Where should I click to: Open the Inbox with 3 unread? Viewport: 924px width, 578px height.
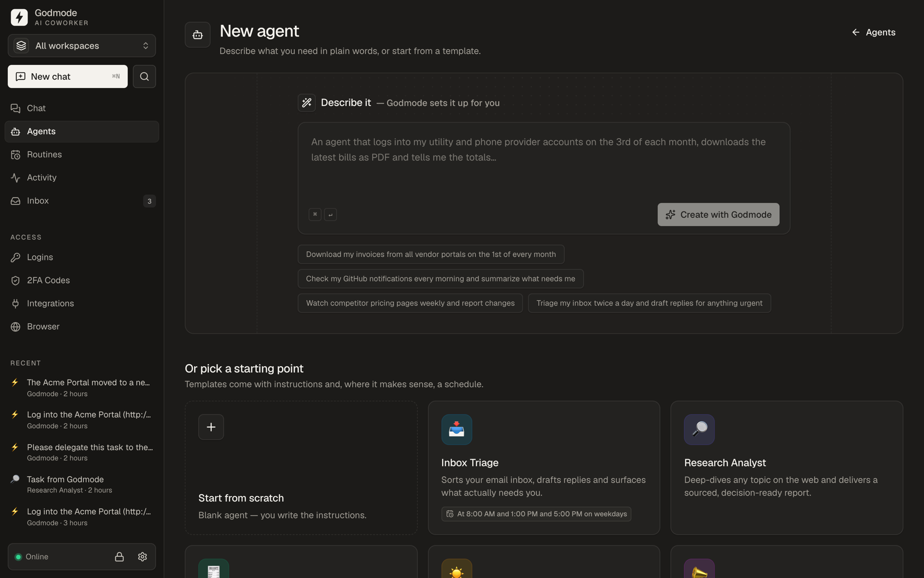82,201
